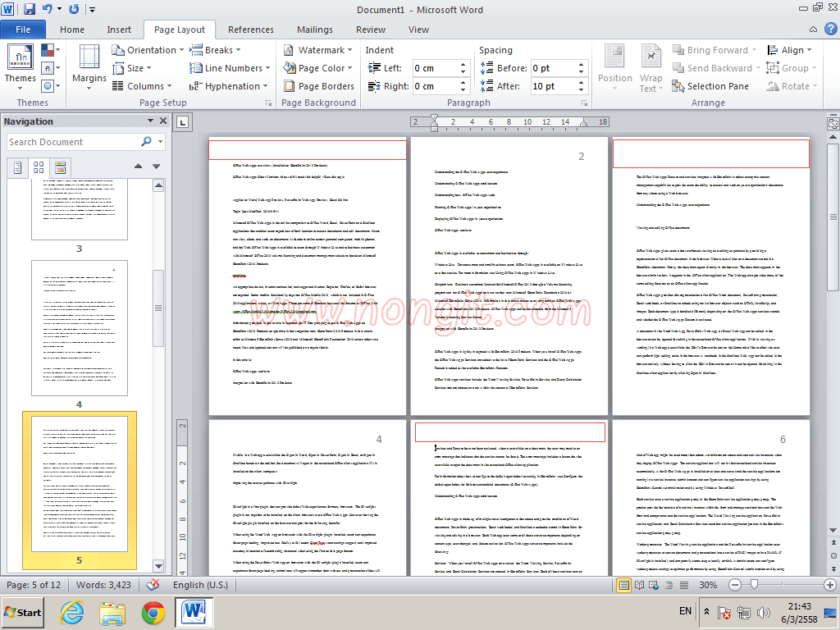Customize Quick Access Toolbar dropdown
Screen dimensions: 840x630
[92, 10]
